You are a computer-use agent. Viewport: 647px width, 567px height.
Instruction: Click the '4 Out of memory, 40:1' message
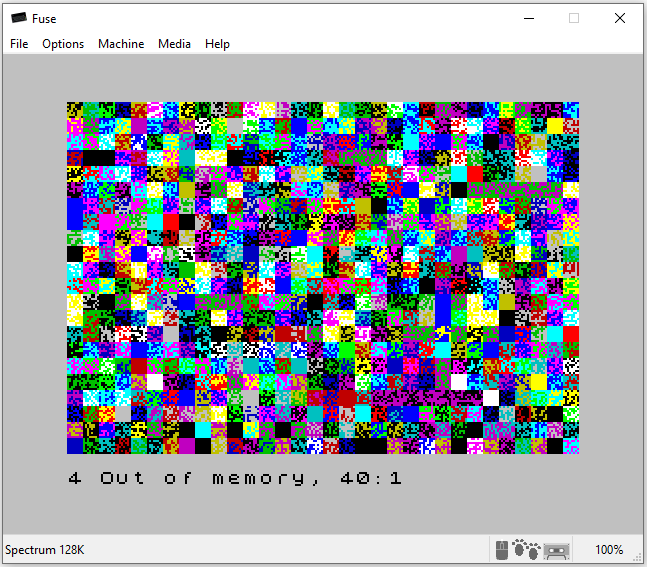235,478
